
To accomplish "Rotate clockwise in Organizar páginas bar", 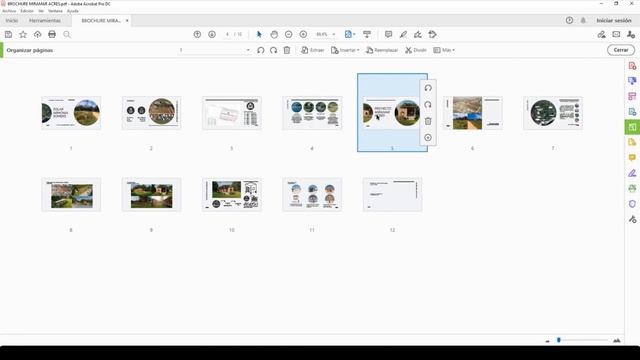I will coord(273,50).
